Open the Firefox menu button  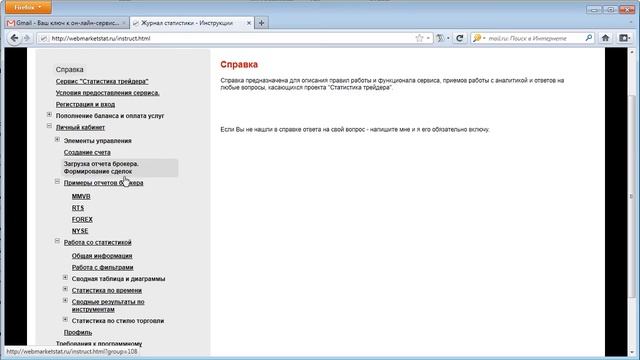pyautogui.click(x=28, y=7)
